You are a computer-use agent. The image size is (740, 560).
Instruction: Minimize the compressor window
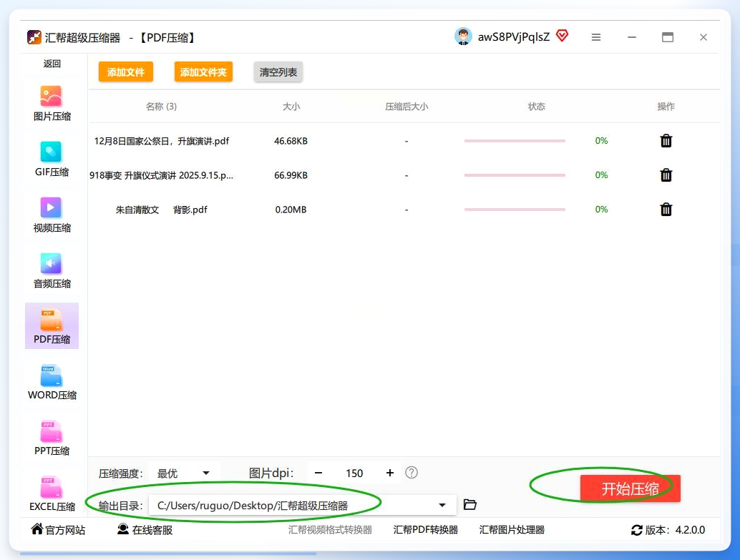coord(632,37)
